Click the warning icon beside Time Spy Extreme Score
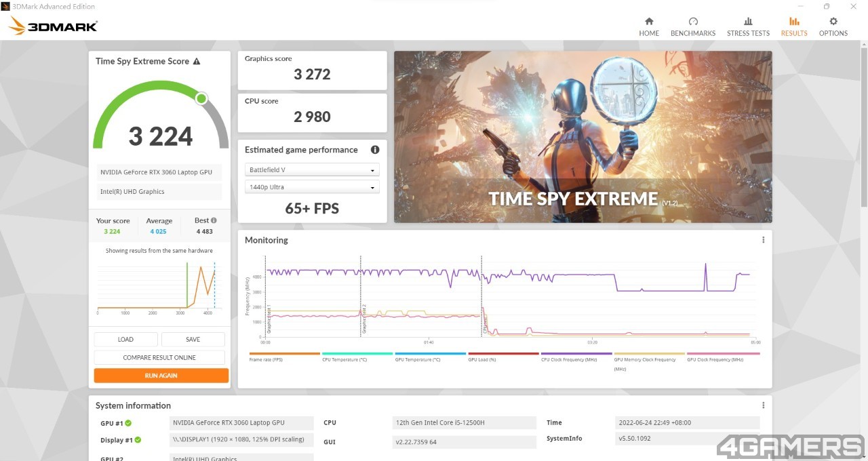Screen dimensions: 868x461 point(197,61)
